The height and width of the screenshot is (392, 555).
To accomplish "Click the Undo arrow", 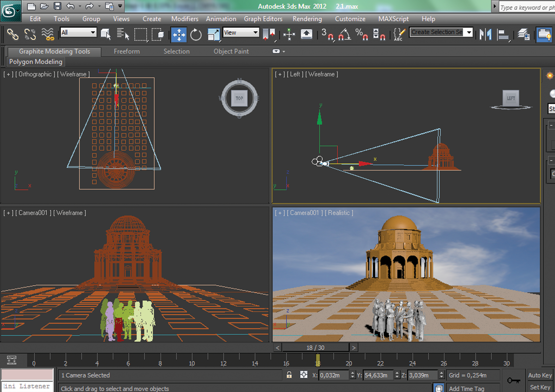I will point(70,6).
